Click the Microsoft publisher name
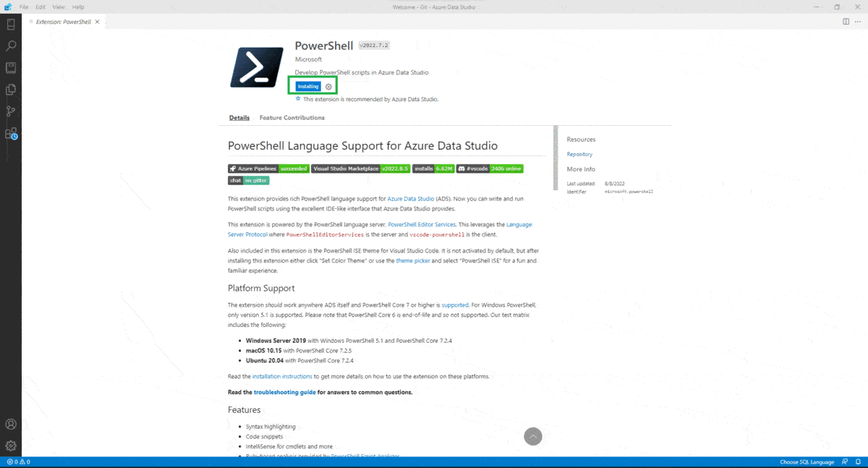The width and height of the screenshot is (868, 468). [x=309, y=60]
